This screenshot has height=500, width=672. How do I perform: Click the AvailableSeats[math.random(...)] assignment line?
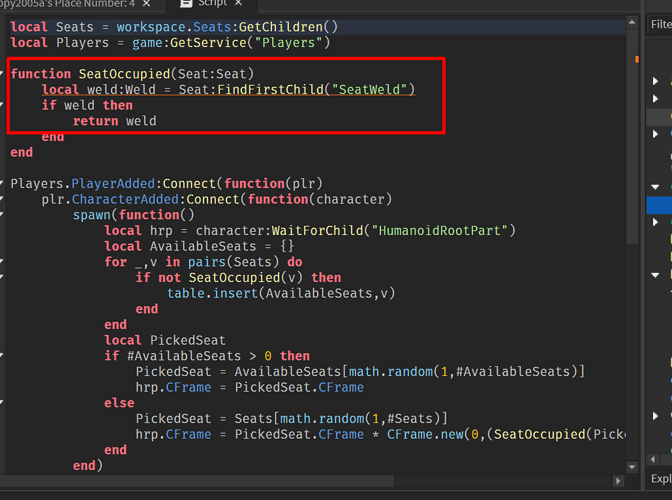(360, 372)
